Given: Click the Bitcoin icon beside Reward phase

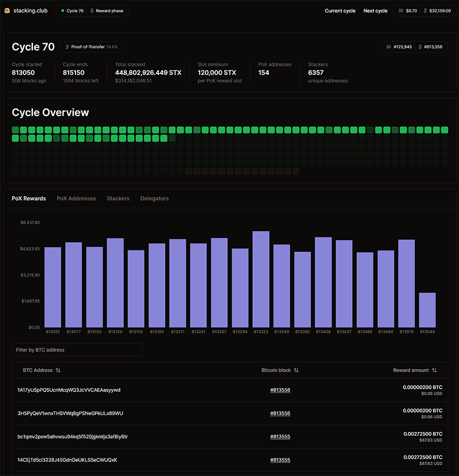Looking at the screenshot, I should tap(92, 11).
